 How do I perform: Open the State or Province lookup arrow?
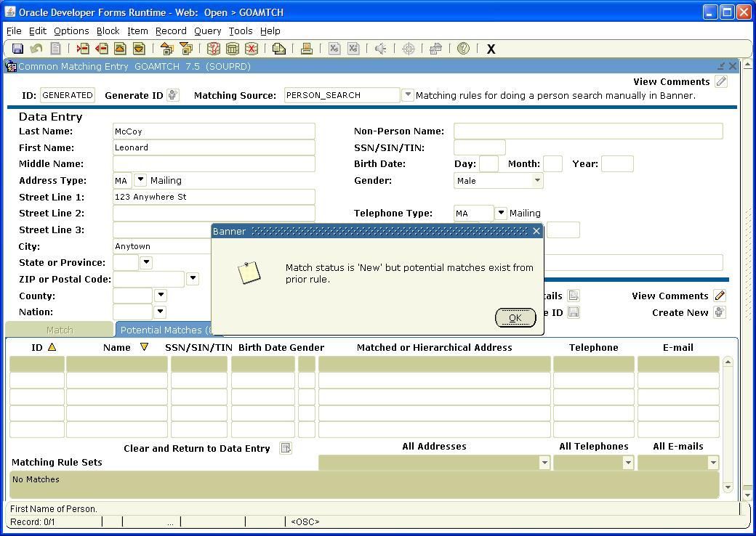click(146, 262)
